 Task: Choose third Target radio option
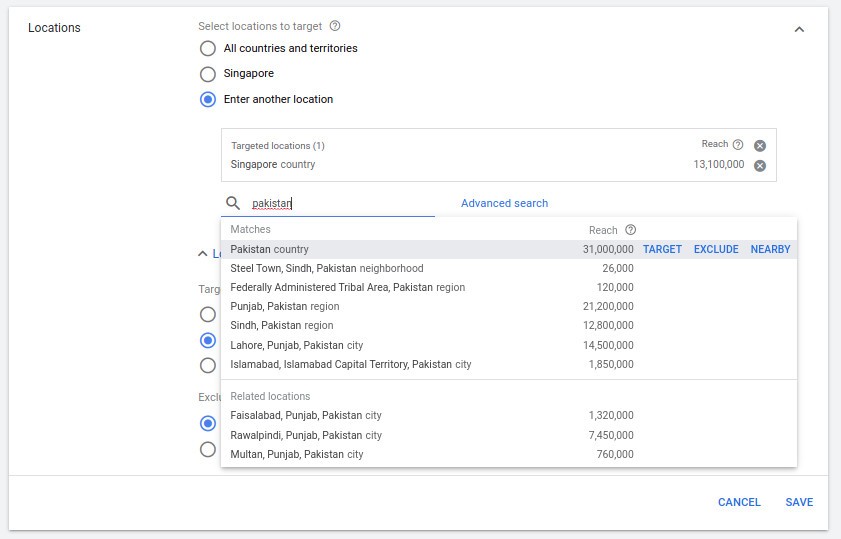pos(208,366)
